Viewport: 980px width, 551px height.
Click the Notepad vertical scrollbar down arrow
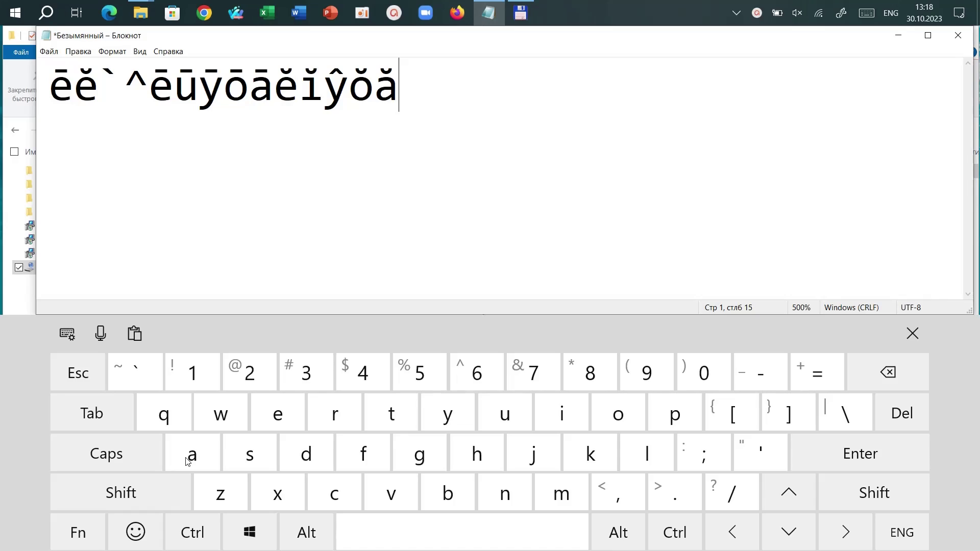[x=968, y=294]
